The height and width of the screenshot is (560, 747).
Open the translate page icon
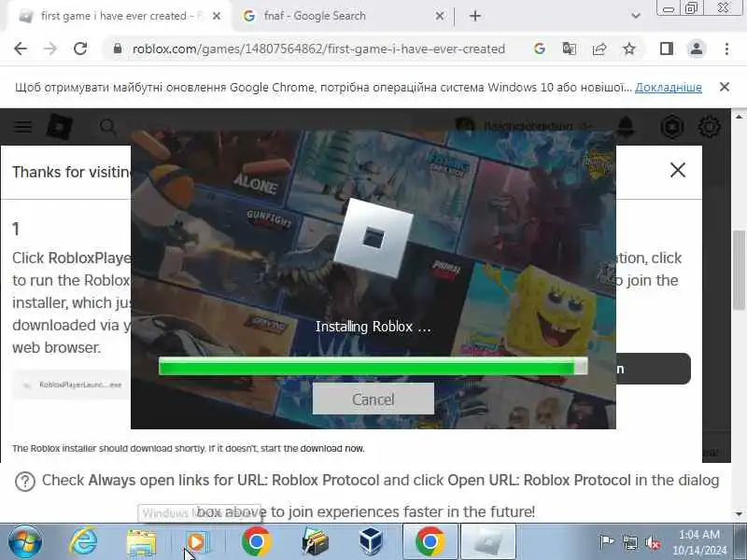(x=570, y=49)
